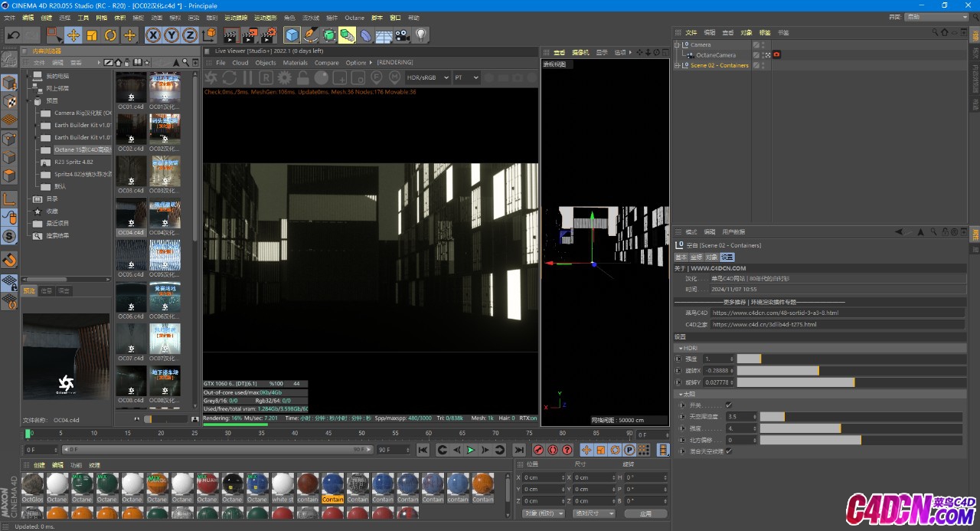Screen dimensions: 980x531
Task: Open the Octane menu in the main menu bar
Action: tap(354, 18)
